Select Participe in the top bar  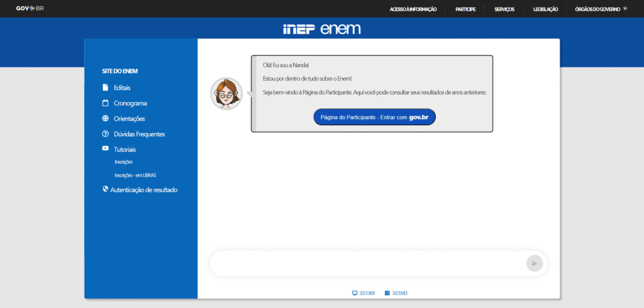point(465,9)
